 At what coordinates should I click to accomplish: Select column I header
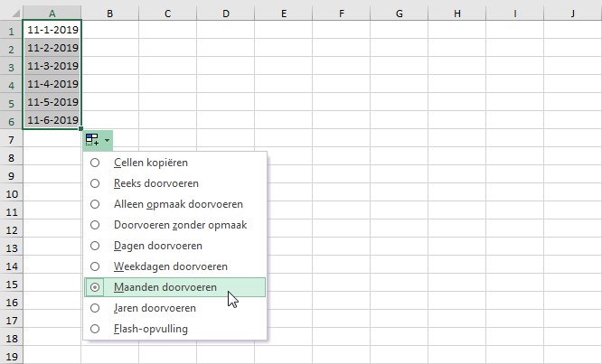[x=515, y=14]
